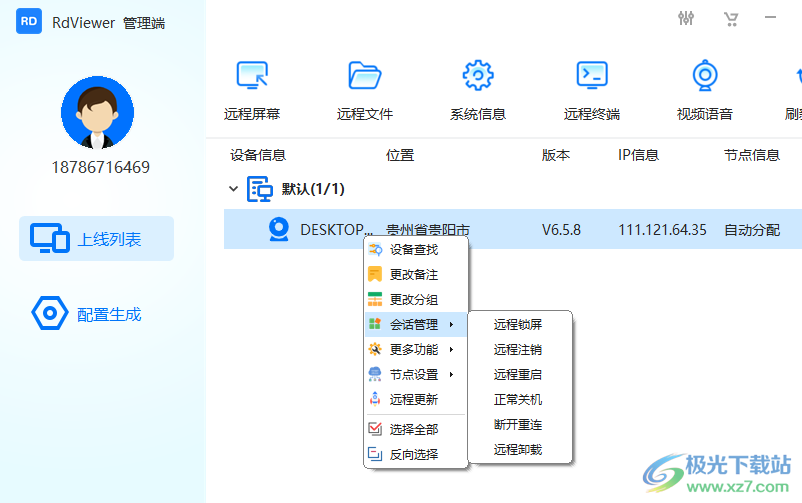Select 远程重启 in submenu

tap(520, 375)
